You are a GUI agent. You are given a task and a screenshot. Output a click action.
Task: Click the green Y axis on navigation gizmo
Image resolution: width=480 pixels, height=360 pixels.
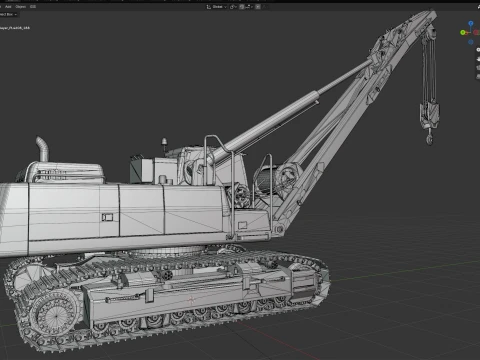click(x=463, y=32)
